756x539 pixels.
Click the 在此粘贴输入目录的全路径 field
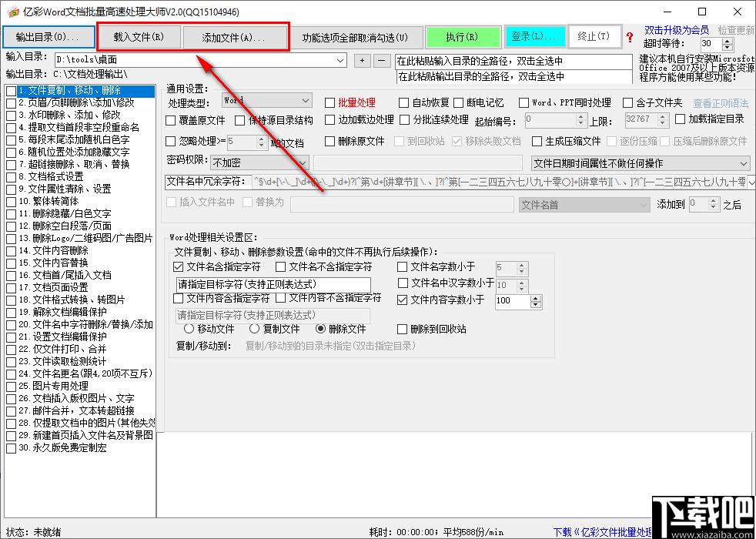[513, 62]
